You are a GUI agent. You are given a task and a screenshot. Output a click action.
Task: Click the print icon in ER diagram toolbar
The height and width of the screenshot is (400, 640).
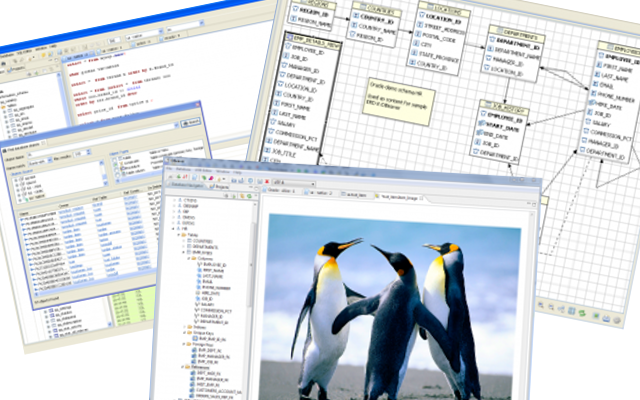[x=606, y=318]
